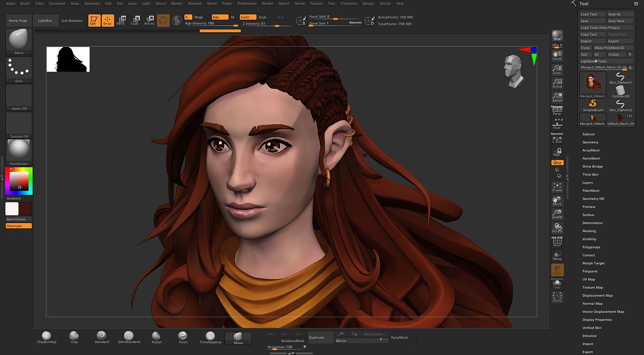Click the Xpose icon

(557, 297)
